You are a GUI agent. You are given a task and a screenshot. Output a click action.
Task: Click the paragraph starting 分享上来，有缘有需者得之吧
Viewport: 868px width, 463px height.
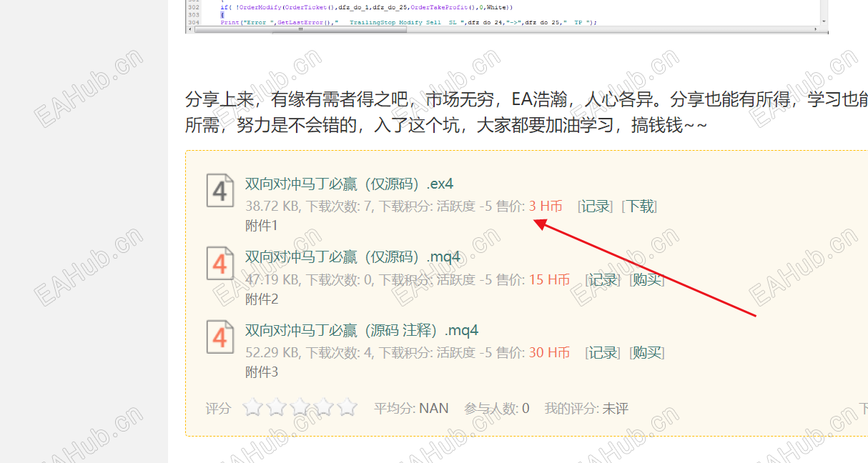[526, 112]
